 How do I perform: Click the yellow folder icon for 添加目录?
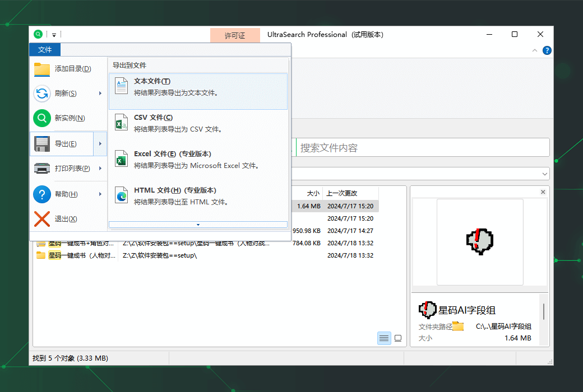pos(41,69)
